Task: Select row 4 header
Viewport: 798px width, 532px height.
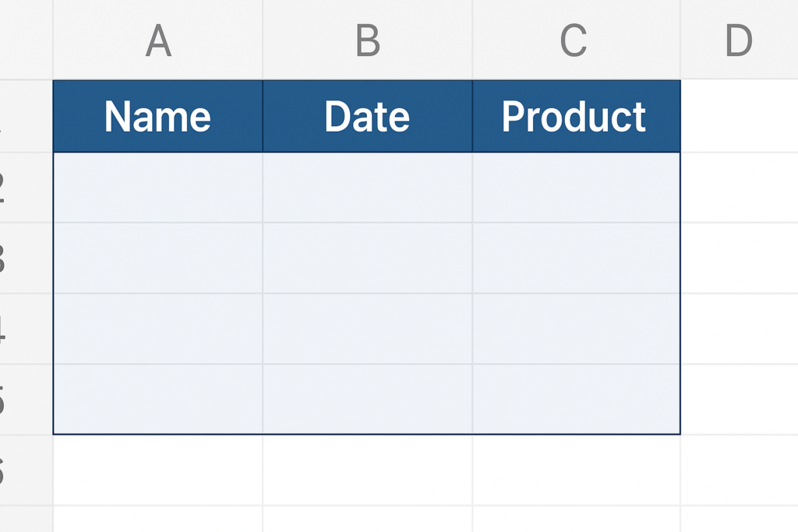Action: pyautogui.click(x=26, y=329)
